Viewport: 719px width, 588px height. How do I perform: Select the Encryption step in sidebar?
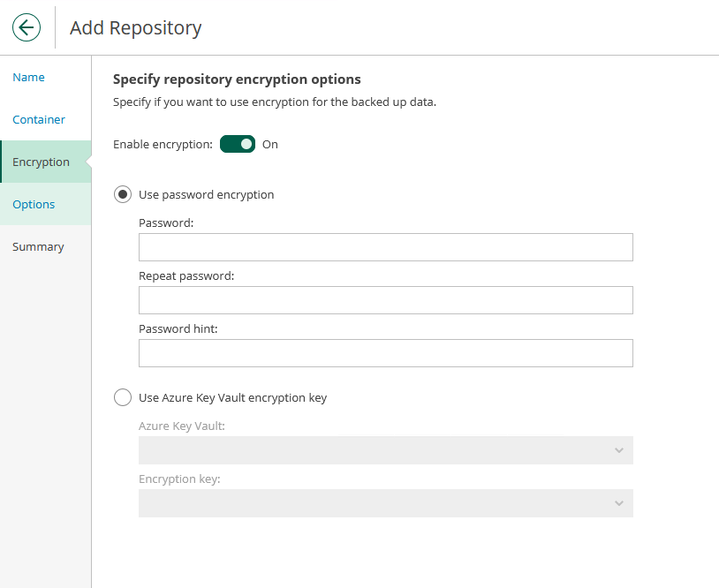41,162
